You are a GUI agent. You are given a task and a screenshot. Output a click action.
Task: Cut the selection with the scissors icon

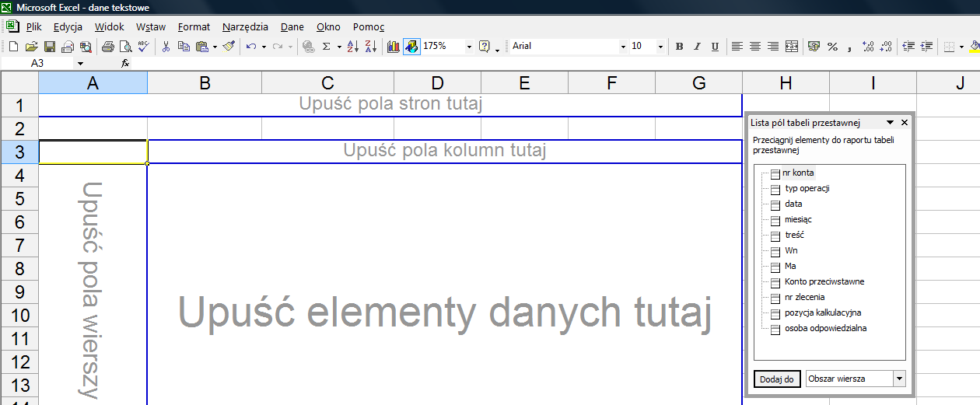pyautogui.click(x=166, y=47)
